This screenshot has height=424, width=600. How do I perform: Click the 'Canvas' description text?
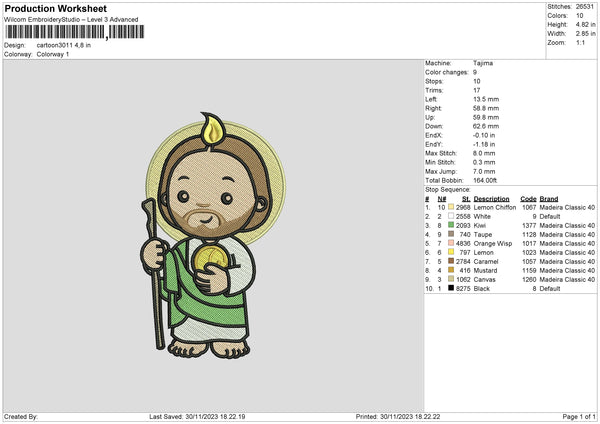coord(484,279)
